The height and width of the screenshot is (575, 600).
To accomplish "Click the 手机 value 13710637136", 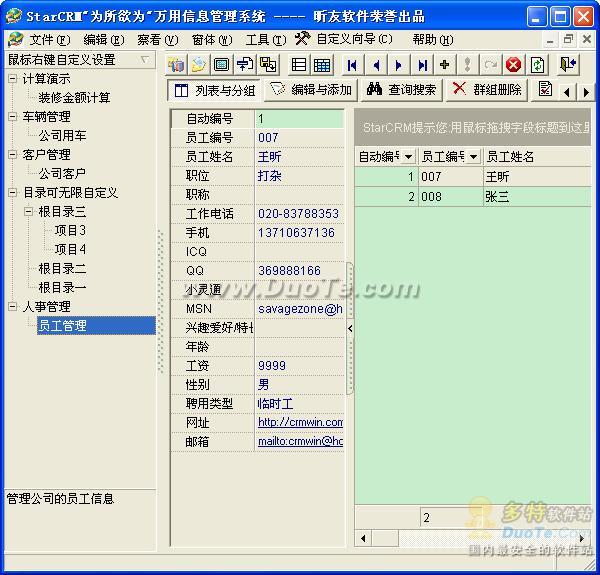I will 297,233.
